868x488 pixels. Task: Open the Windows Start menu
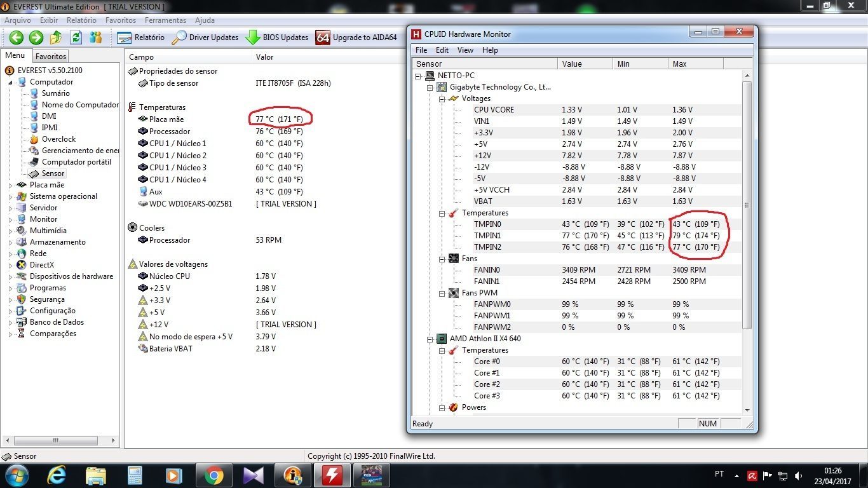pos(16,475)
